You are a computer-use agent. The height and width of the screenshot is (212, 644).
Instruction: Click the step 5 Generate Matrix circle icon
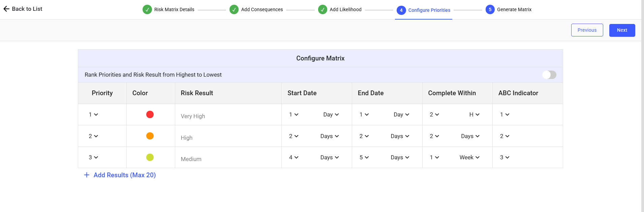tap(490, 9)
